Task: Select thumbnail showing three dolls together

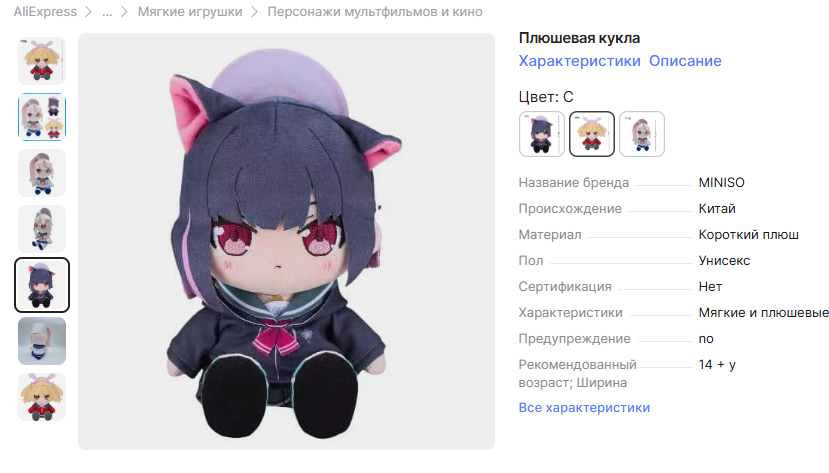Action: [42, 117]
